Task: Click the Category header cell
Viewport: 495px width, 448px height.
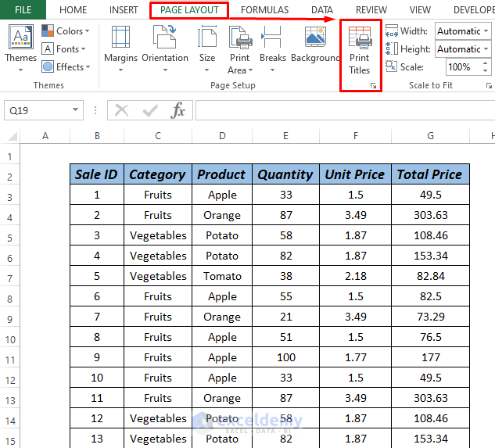Action: click(x=158, y=174)
